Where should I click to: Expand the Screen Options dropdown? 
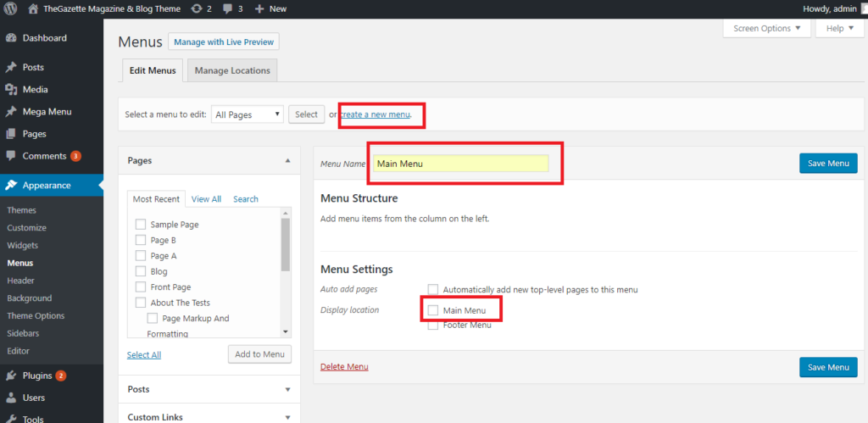pos(766,28)
